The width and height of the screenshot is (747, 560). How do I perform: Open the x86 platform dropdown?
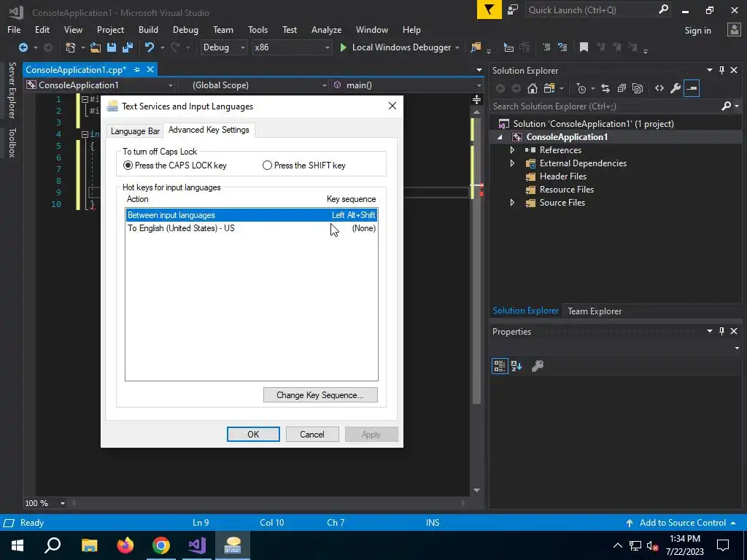tap(292, 47)
